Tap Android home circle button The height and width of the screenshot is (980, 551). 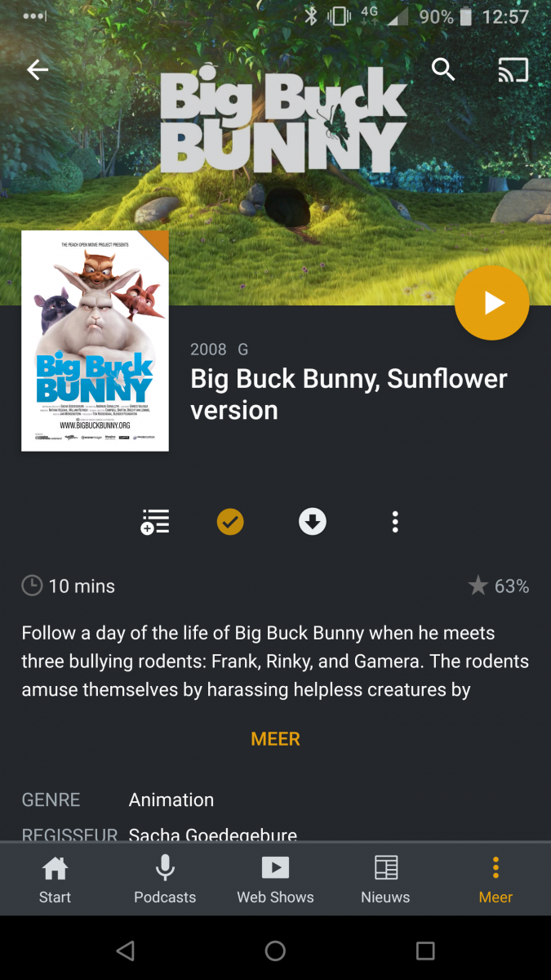[x=275, y=950]
